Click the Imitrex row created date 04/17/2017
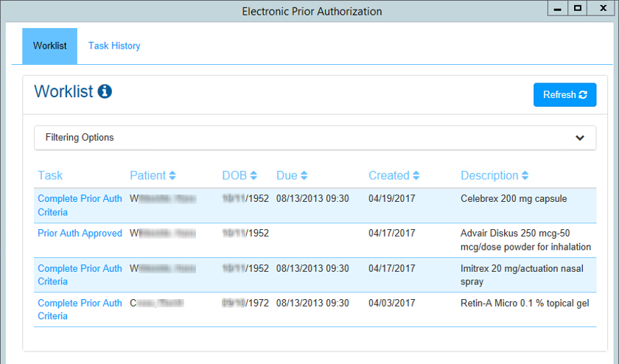The image size is (619, 364). click(391, 268)
